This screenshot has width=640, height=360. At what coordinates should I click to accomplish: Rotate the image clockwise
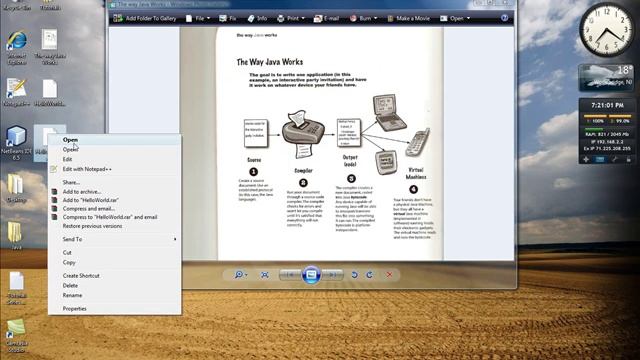(x=369, y=275)
